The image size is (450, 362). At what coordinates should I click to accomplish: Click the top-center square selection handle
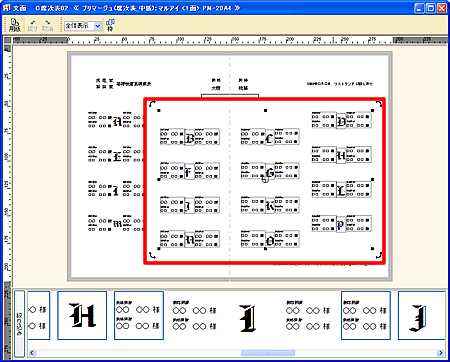pos(266,110)
